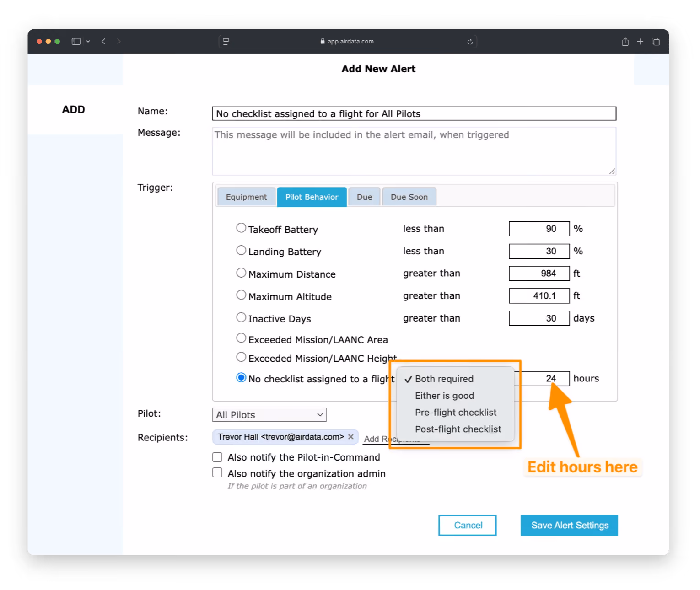Open the Safari share icon
The image size is (700, 590).
[625, 41]
